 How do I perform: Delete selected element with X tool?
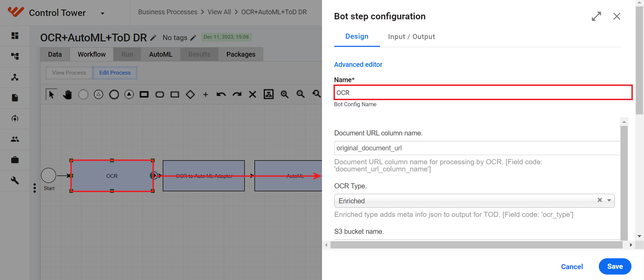[252, 94]
